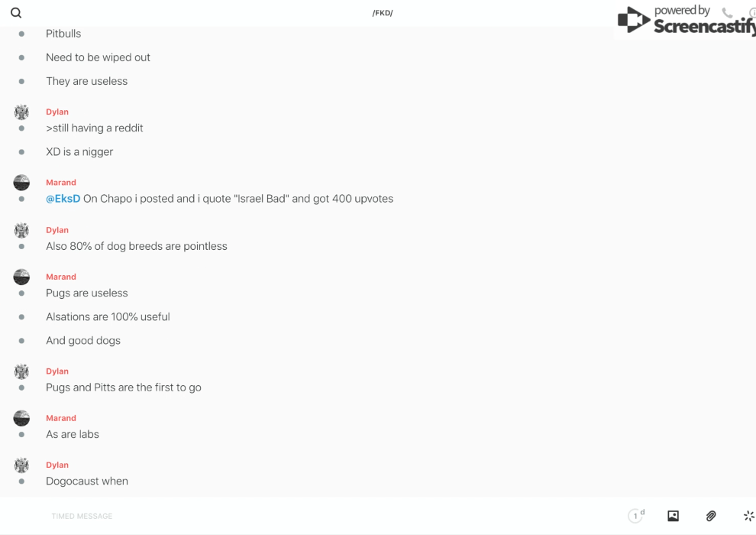Click the burst ping icon

[x=748, y=516]
